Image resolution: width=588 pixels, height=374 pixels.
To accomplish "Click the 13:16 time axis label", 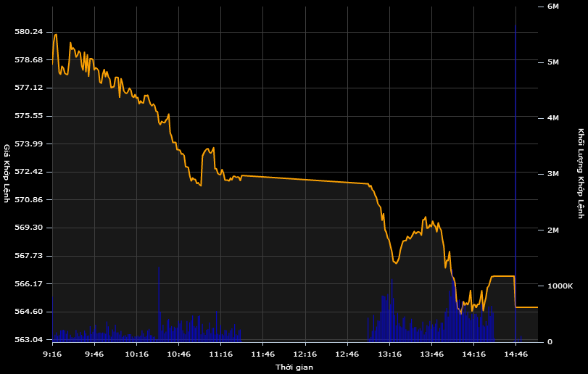I will point(389,354).
